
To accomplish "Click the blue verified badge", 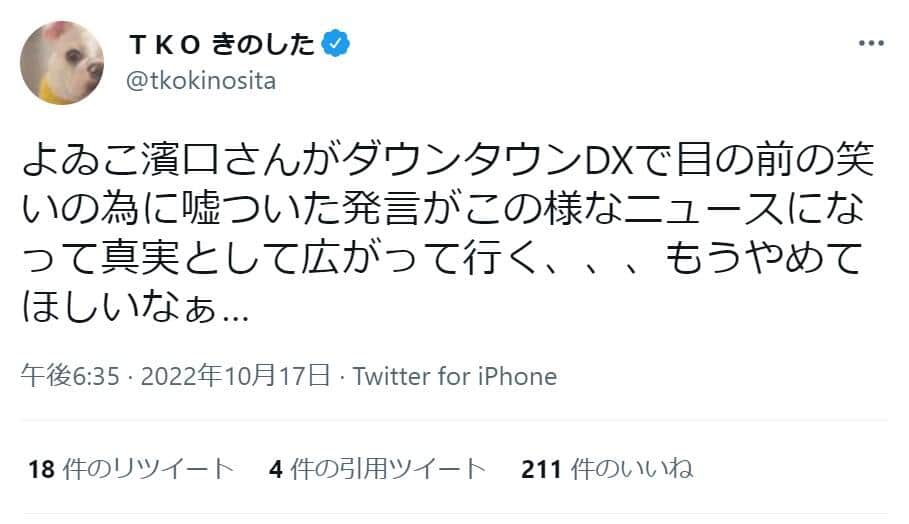I will coord(339,44).
